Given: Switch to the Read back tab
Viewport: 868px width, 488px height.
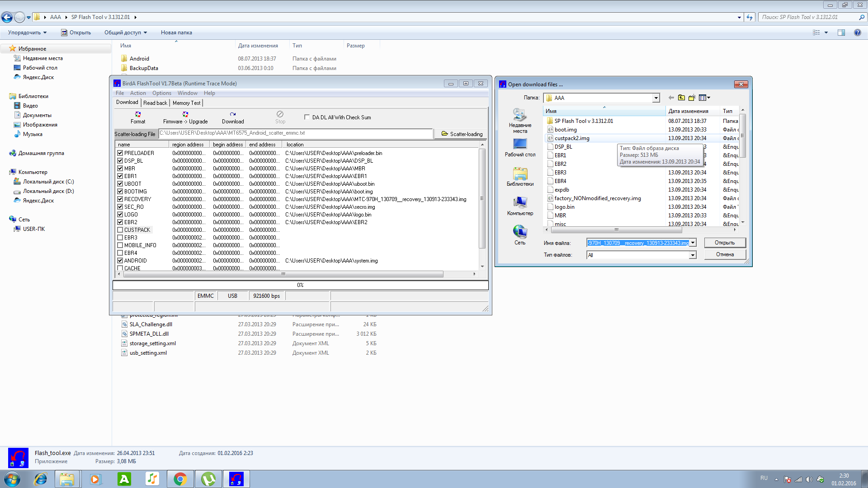Looking at the screenshot, I should (x=155, y=103).
